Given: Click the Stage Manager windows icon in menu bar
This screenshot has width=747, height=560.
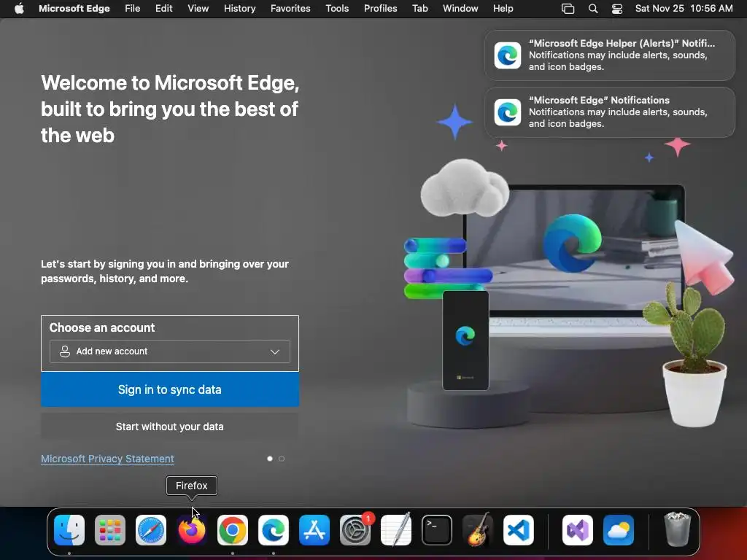Looking at the screenshot, I should click(x=568, y=9).
